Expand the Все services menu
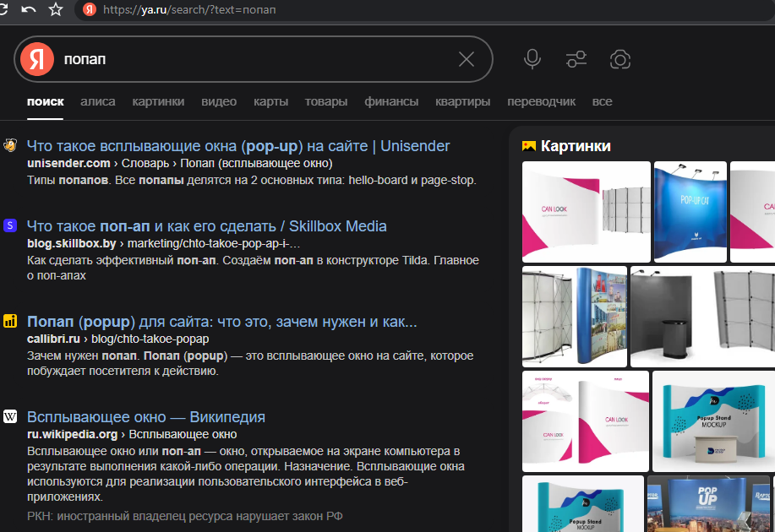775x532 pixels. [602, 101]
